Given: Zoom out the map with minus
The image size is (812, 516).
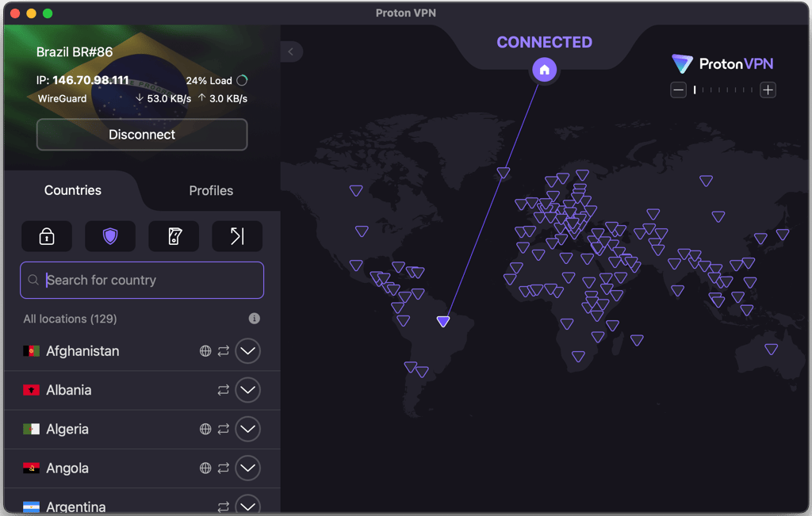Looking at the screenshot, I should (x=679, y=90).
